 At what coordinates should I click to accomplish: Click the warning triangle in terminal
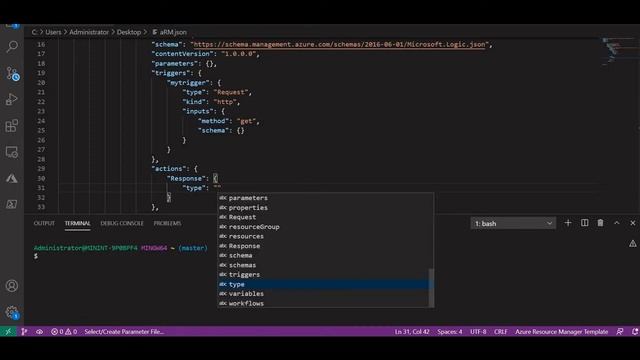tap(633, 244)
